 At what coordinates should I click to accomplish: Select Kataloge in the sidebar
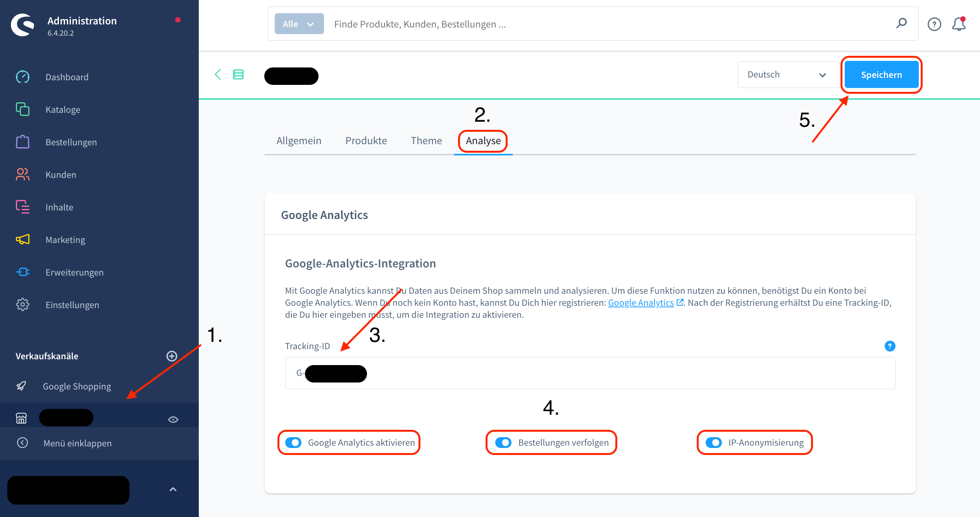(x=62, y=109)
